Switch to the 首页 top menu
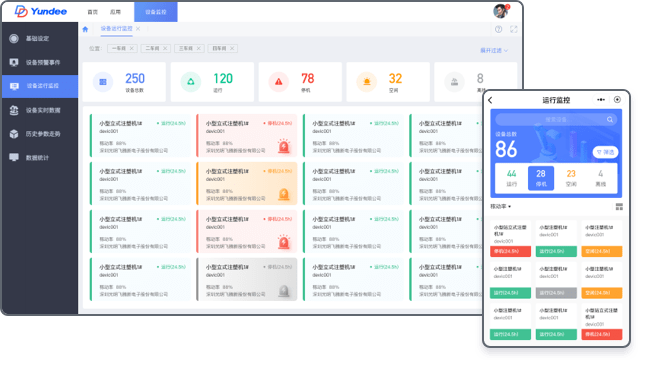This screenshot has height=365, width=648. (93, 12)
